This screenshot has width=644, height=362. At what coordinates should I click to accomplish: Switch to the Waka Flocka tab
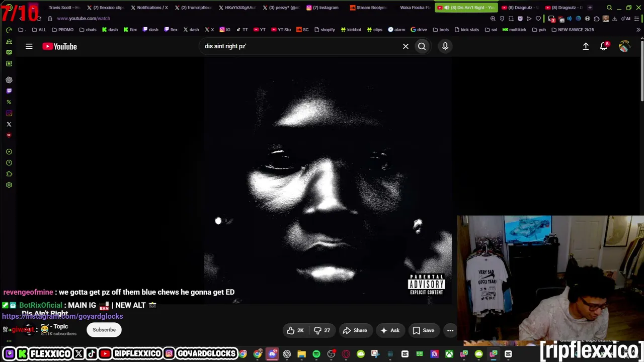pyautogui.click(x=415, y=8)
